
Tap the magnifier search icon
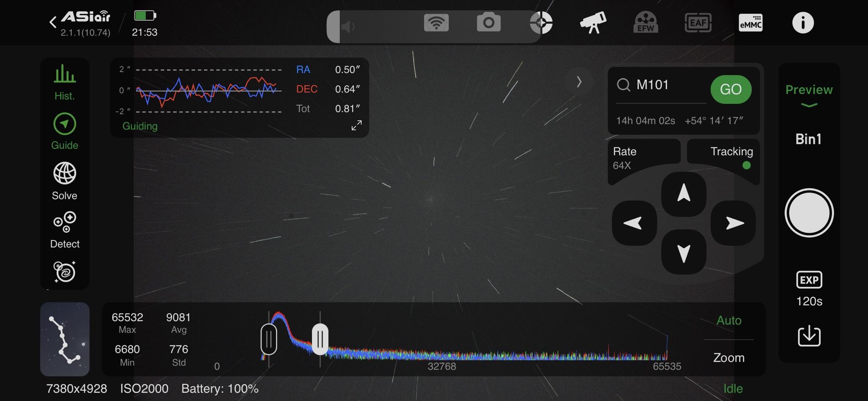click(x=623, y=85)
